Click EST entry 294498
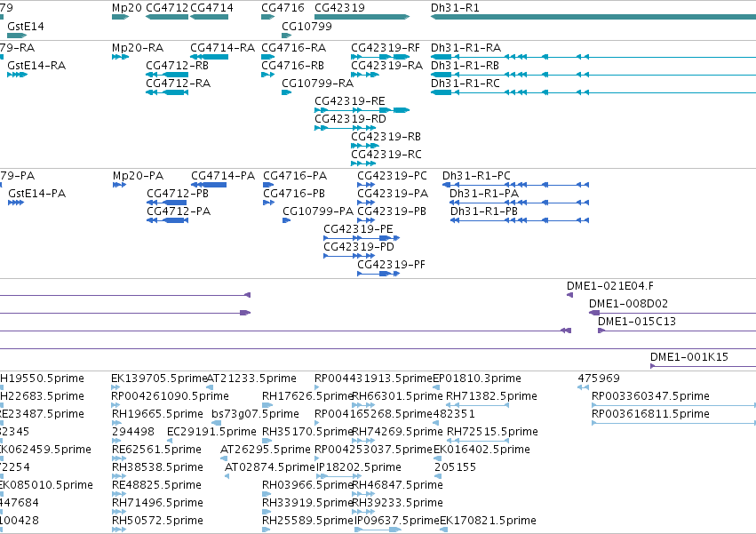The height and width of the screenshot is (534, 756). pyautogui.click(x=133, y=432)
